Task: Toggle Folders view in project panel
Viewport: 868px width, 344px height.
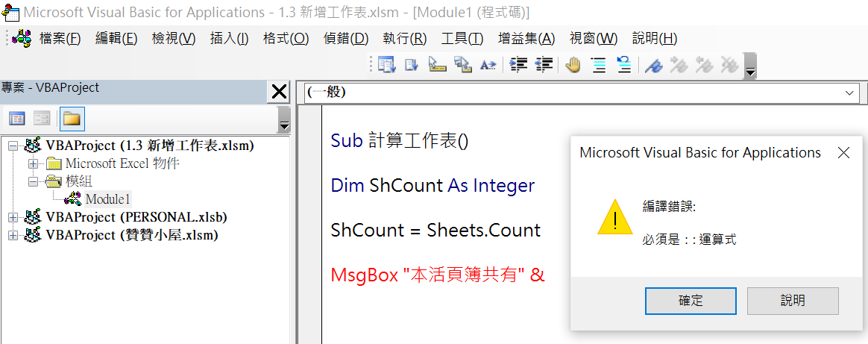Action: pyautogui.click(x=72, y=118)
